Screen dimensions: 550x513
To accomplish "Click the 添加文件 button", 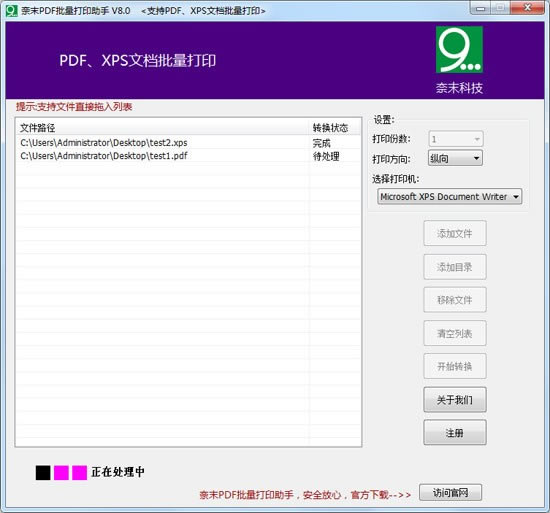I will (x=455, y=233).
